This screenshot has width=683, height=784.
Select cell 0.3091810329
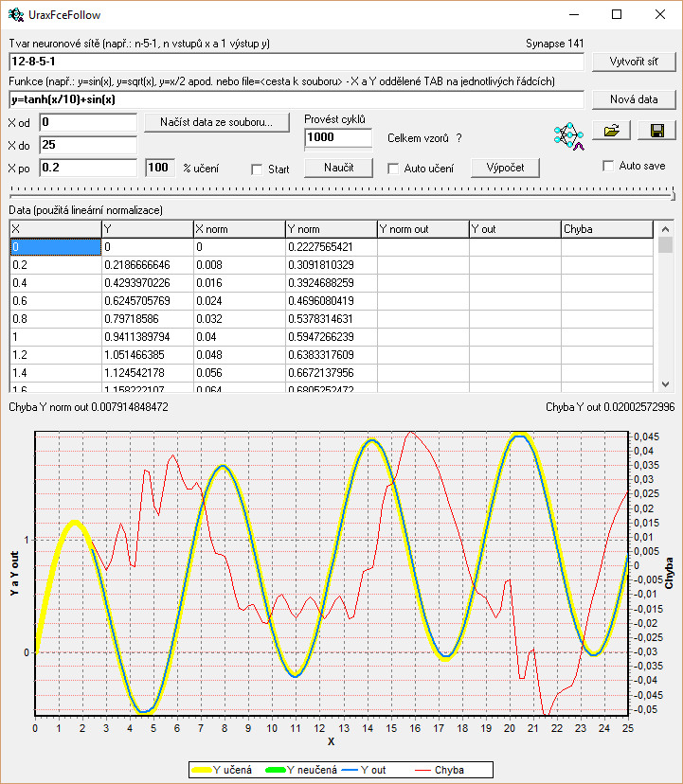coord(332,265)
